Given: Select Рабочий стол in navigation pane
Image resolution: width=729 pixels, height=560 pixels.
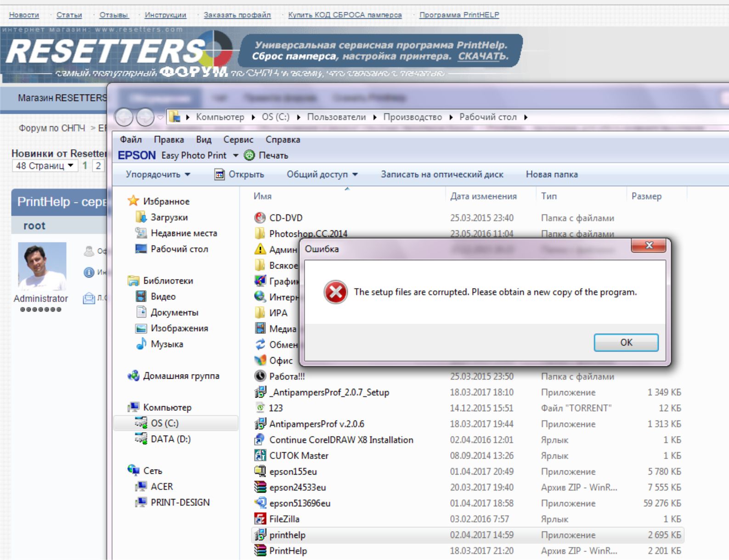Looking at the screenshot, I should [179, 249].
